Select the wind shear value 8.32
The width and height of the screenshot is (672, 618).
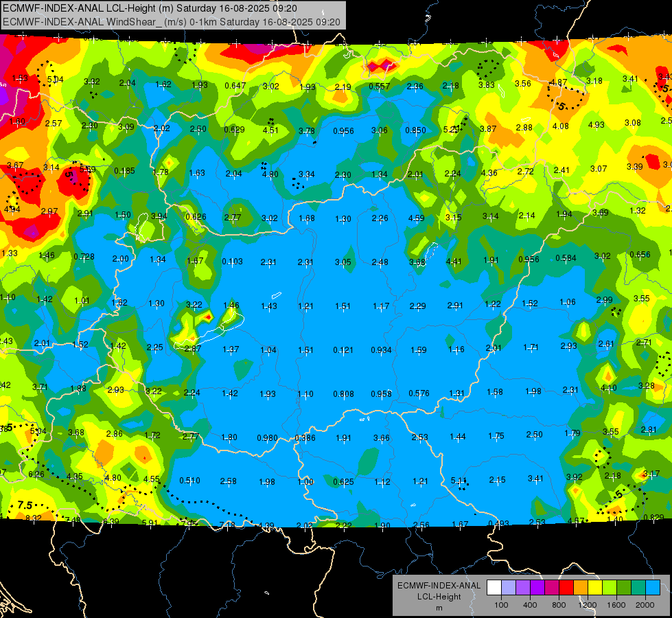click(34, 518)
